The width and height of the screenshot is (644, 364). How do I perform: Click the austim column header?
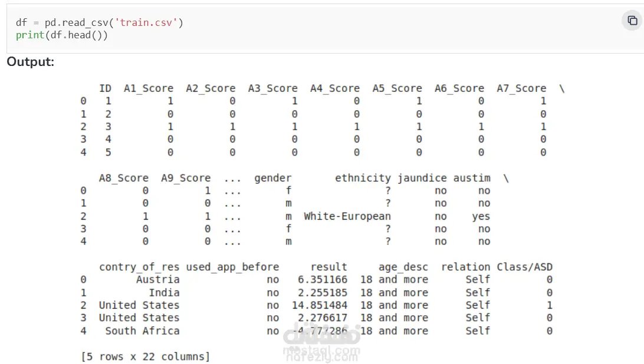pos(472,178)
